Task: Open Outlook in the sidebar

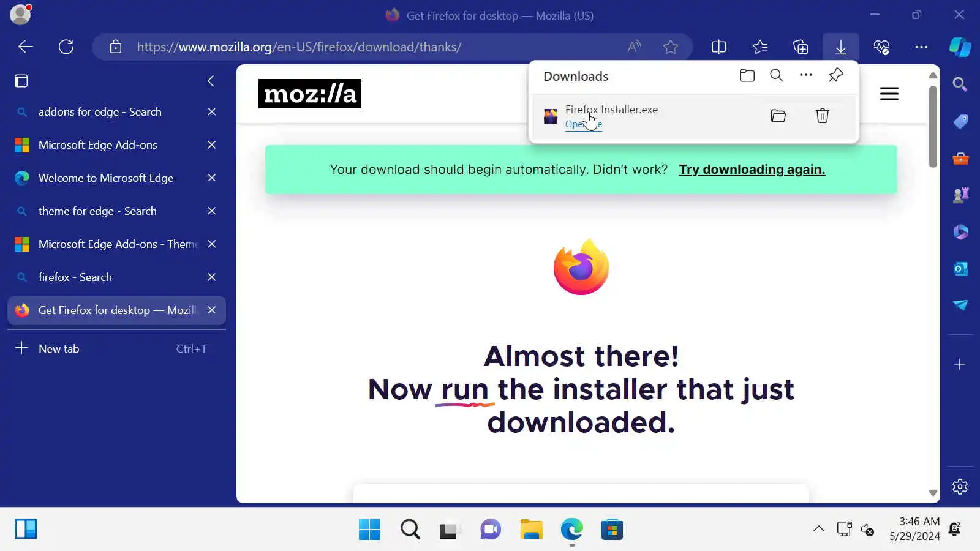Action: (x=960, y=269)
